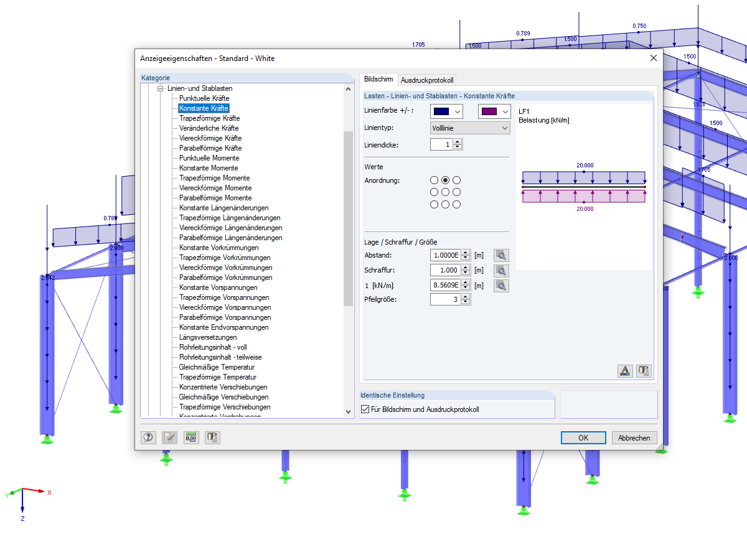This screenshot has width=747, height=560.
Task: Switch to the Bildschirm tab
Action: click(378, 79)
